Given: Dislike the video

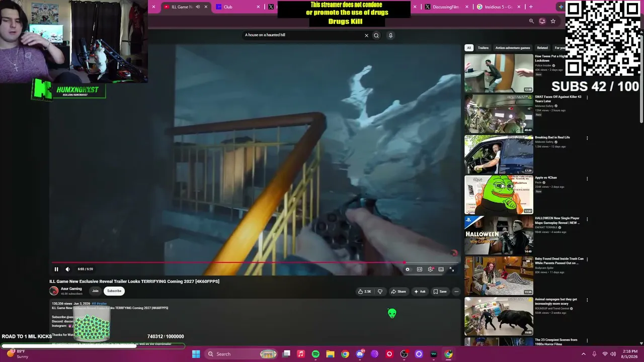Looking at the screenshot, I should [380, 292].
